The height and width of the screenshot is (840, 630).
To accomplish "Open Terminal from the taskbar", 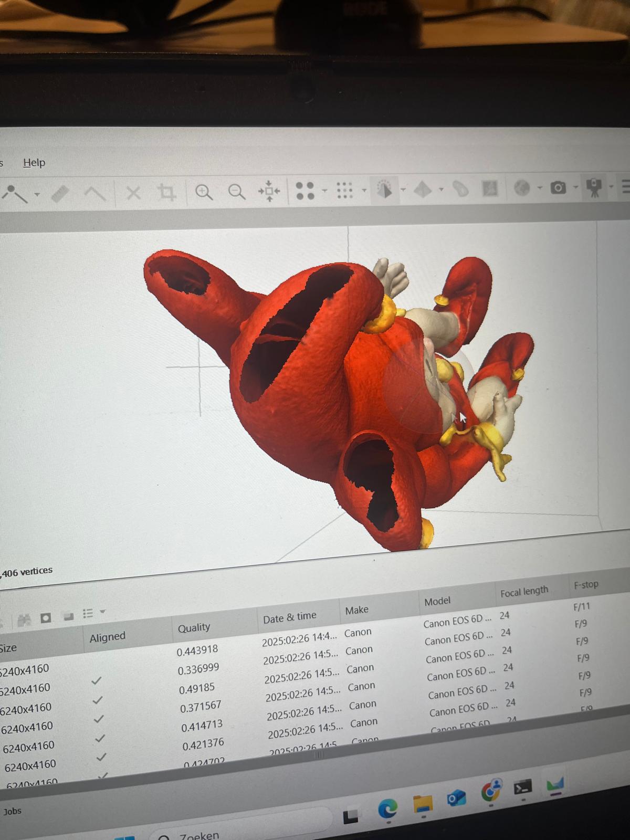I will point(523,787).
